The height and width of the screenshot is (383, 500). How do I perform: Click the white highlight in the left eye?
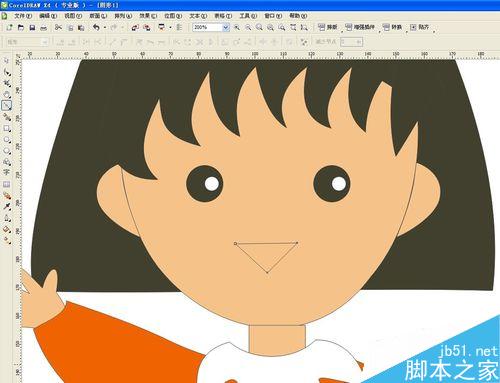click(x=212, y=184)
